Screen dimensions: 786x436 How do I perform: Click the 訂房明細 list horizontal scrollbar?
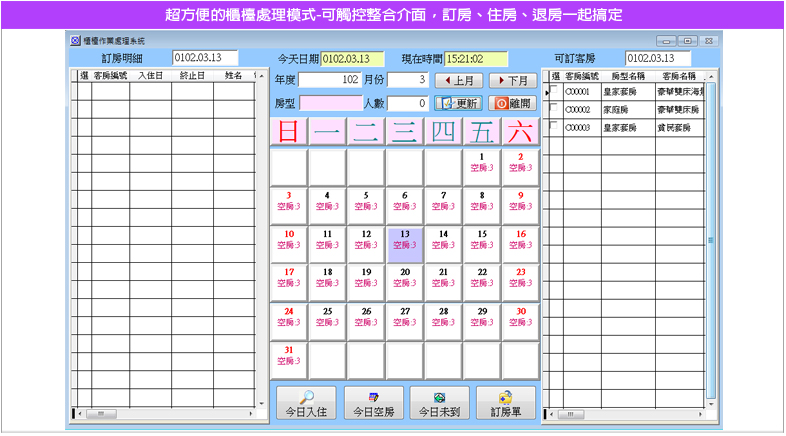click(160, 413)
